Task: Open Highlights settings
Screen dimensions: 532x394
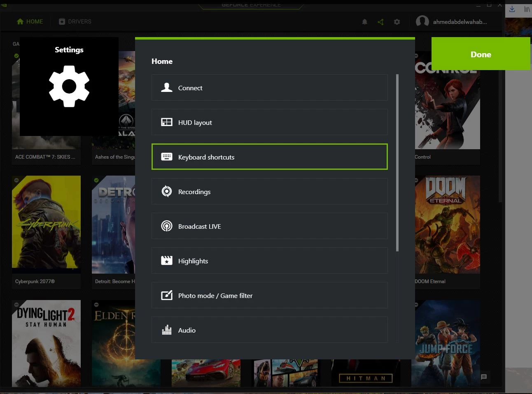Action: click(269, 260)
